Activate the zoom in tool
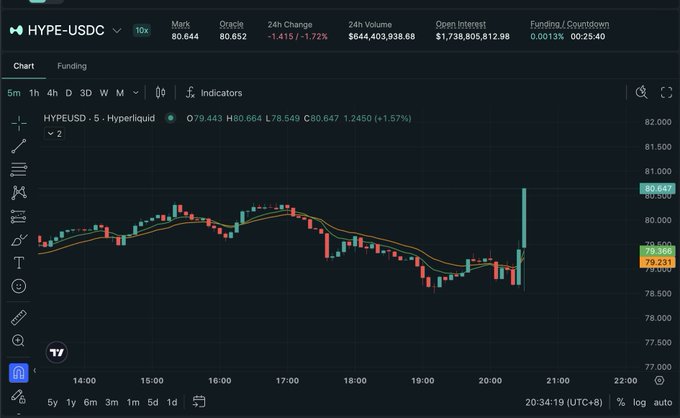Screen dimensions: 680x418 [x=19, y=341]
